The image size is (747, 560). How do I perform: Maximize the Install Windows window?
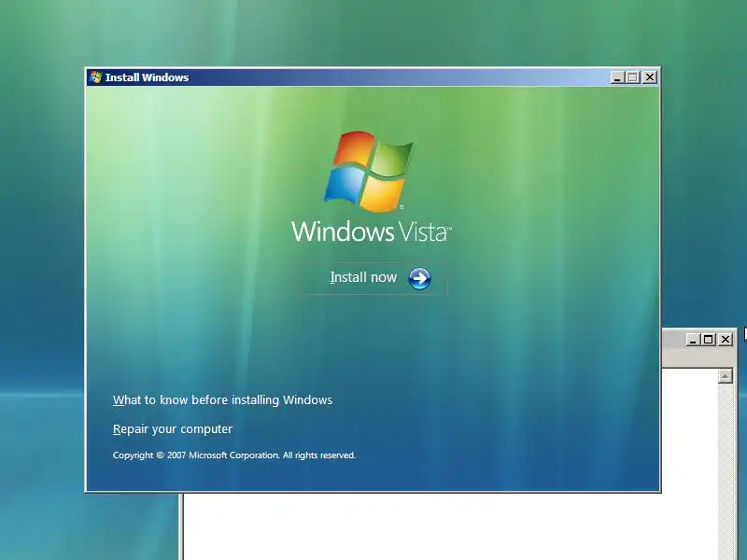coord(633,77)
